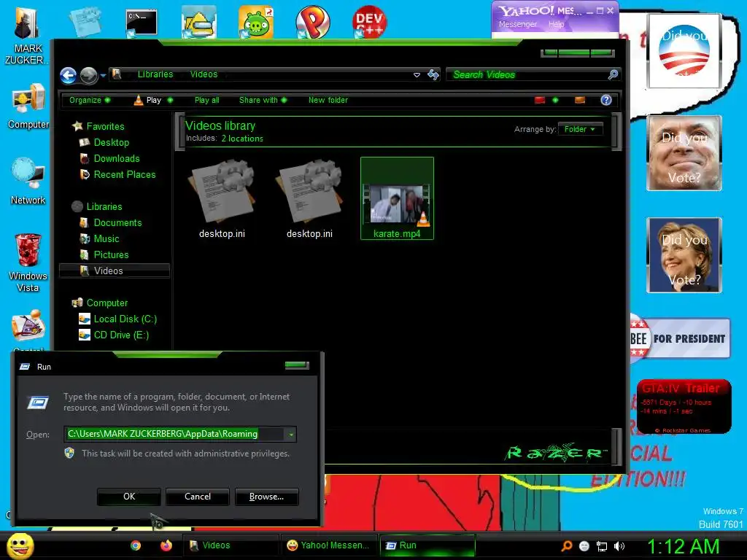Click the red Change view icon
747x560 pixels.
539,100
